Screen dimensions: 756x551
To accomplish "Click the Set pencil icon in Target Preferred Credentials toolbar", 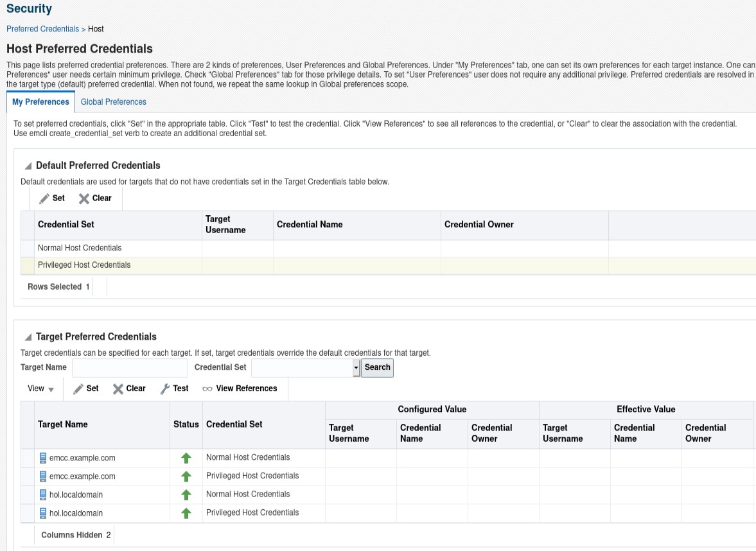I will coord(78,389).
